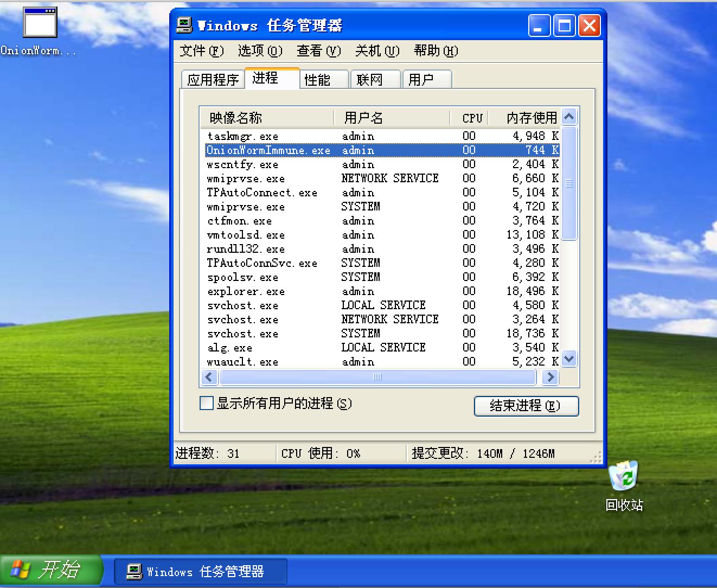The width and height of the screenshot is (717, 588).
Task: Click the horizontal scrollbar thumb
Action: [377, 377]
